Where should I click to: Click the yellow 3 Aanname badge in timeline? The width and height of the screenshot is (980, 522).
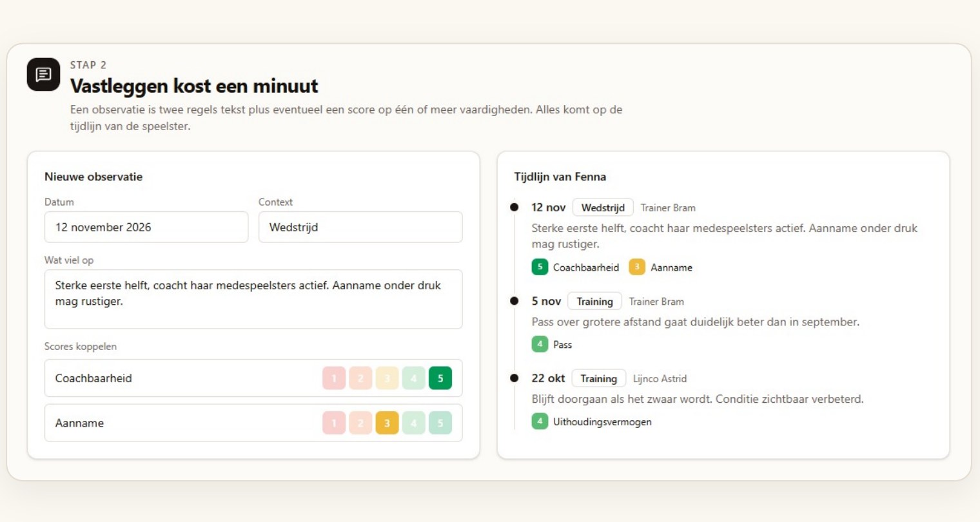[x=637, y=267]
